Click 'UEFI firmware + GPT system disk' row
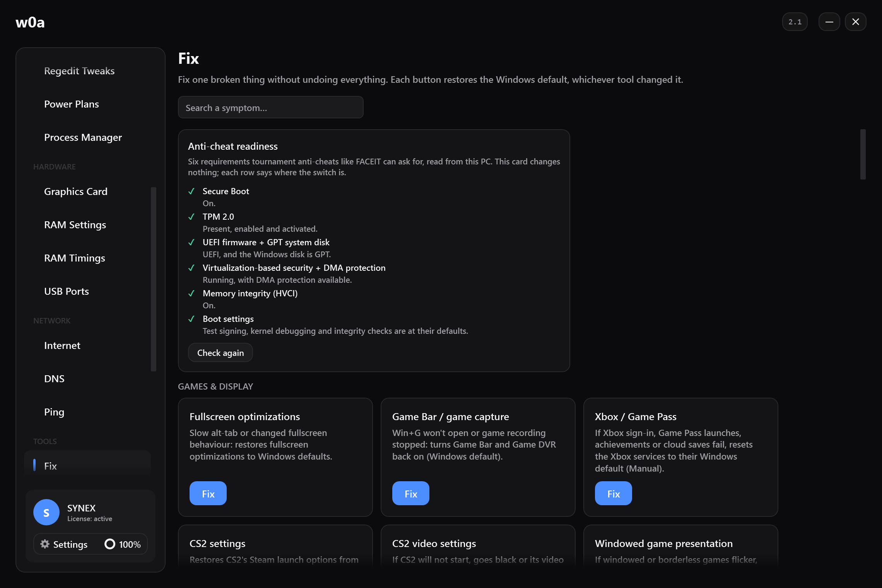The width and height of the screenshot is (882, 588). (266, 242)
